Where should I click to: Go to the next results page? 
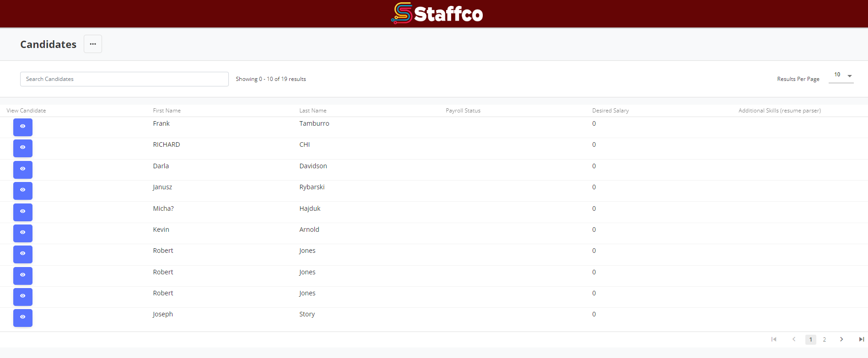click(841, 339)
